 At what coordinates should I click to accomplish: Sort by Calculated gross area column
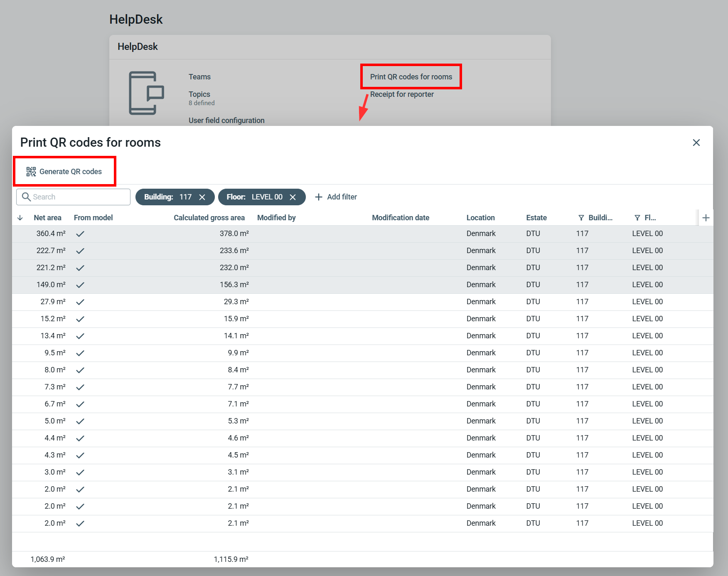pos(209,218)
